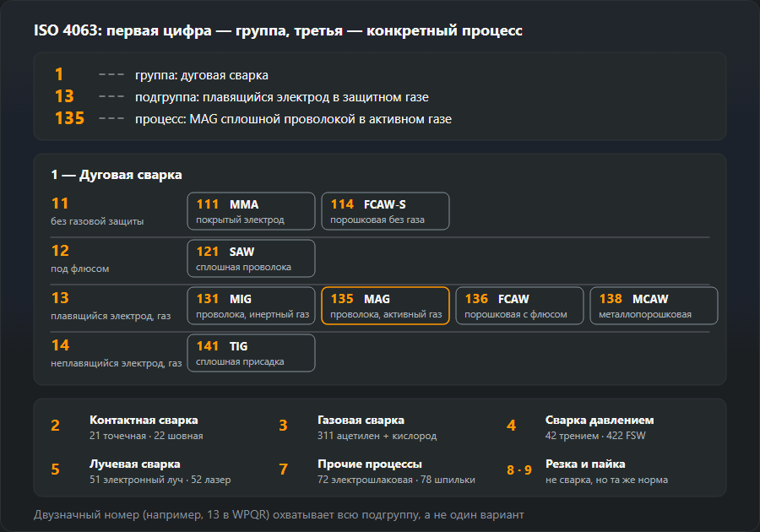Click the orange subgroup number 14
This screenshot has width=760, height=532.
60,345
